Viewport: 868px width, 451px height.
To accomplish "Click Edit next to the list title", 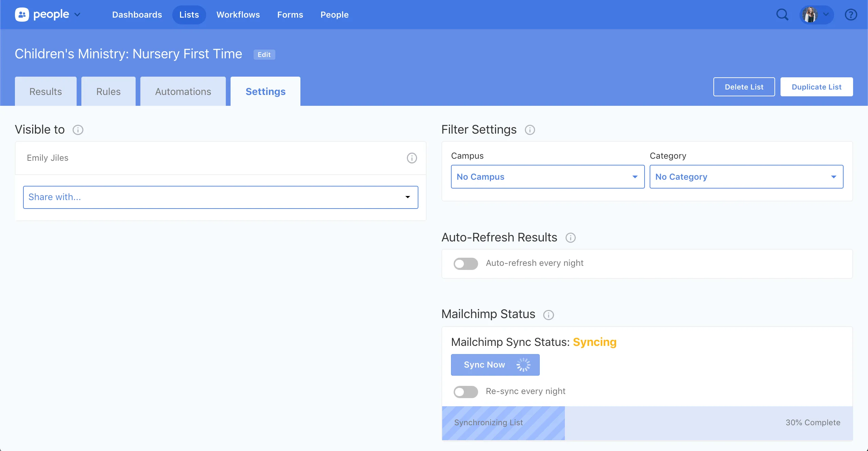I will [264, 54].
